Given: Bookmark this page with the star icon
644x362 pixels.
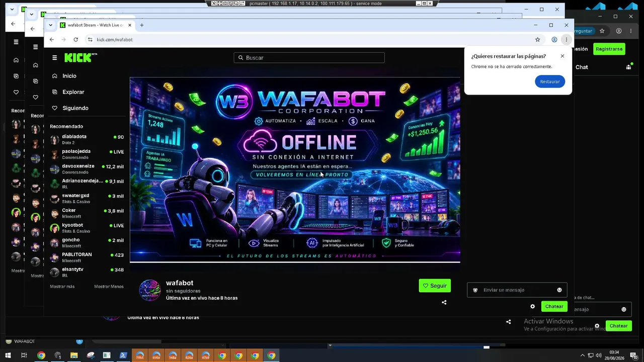Looking at the screenshot, I should (x=537, y=39).
